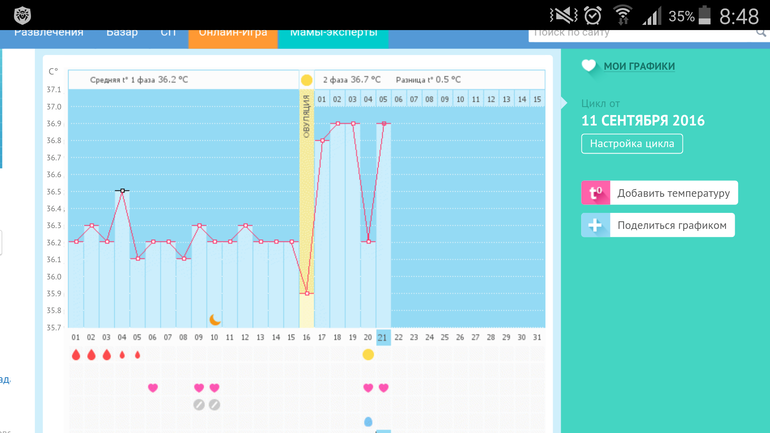
Task: Click in the Поиск по сайту search field
Action: point(640,34)
